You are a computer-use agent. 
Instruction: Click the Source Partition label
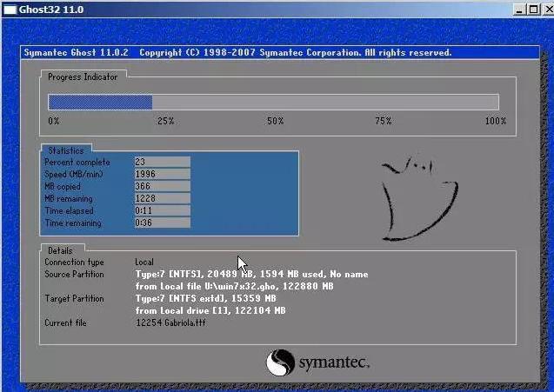[74, 275]
